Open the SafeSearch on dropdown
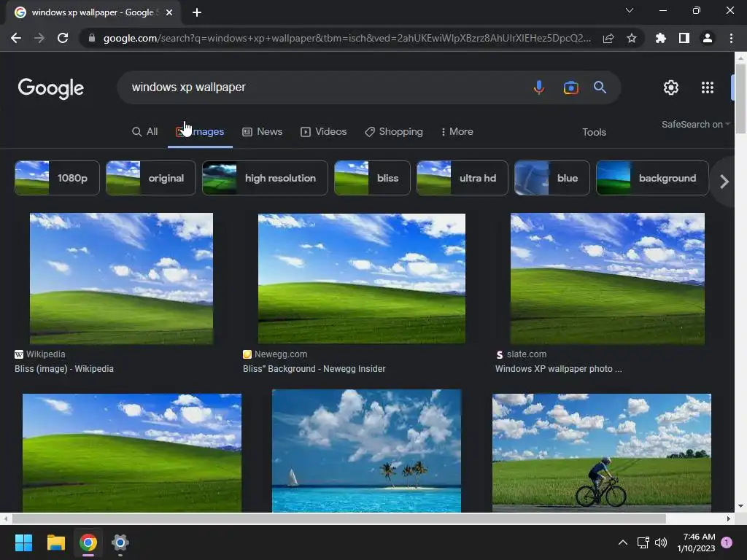This screenshot has width=747, height=560. point(695,124)
